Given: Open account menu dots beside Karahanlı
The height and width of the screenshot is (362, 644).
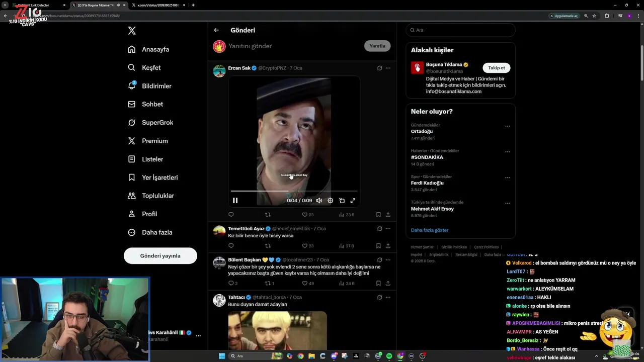Looking at the screenshot, I should 198,336.
